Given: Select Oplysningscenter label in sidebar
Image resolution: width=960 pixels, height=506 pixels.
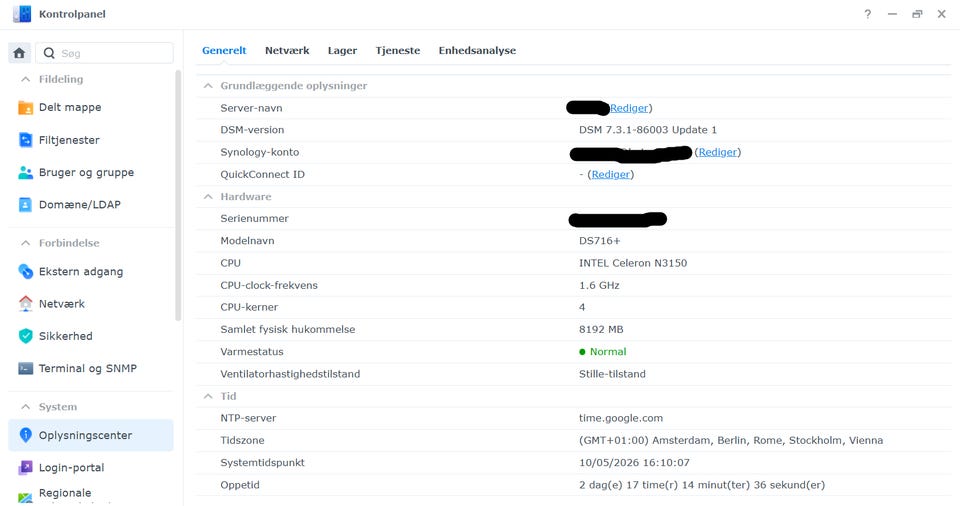Looking at the screenshot, I should coord(85,436).
